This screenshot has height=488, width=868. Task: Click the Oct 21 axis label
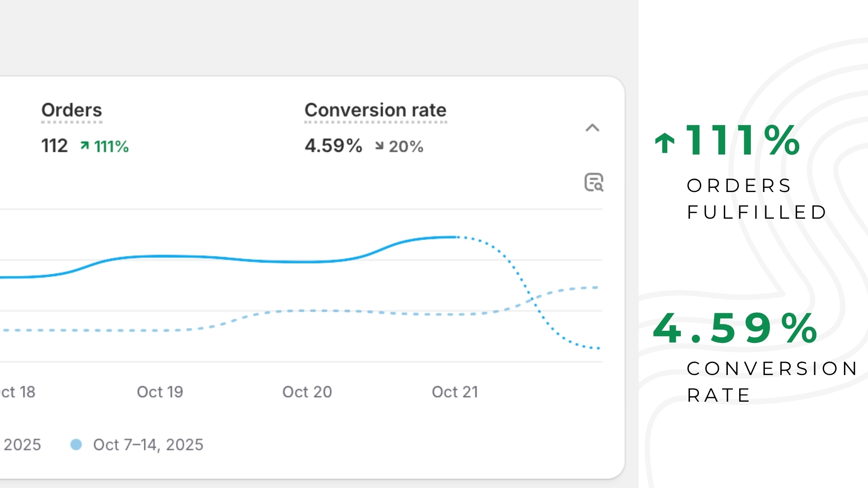click(455, 392)
